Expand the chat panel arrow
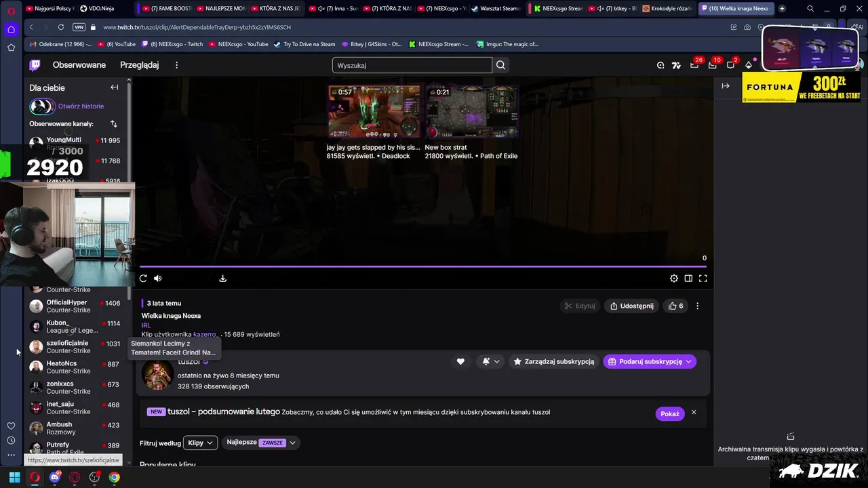This screenshot has width=868, height=488. coord(726,86)
